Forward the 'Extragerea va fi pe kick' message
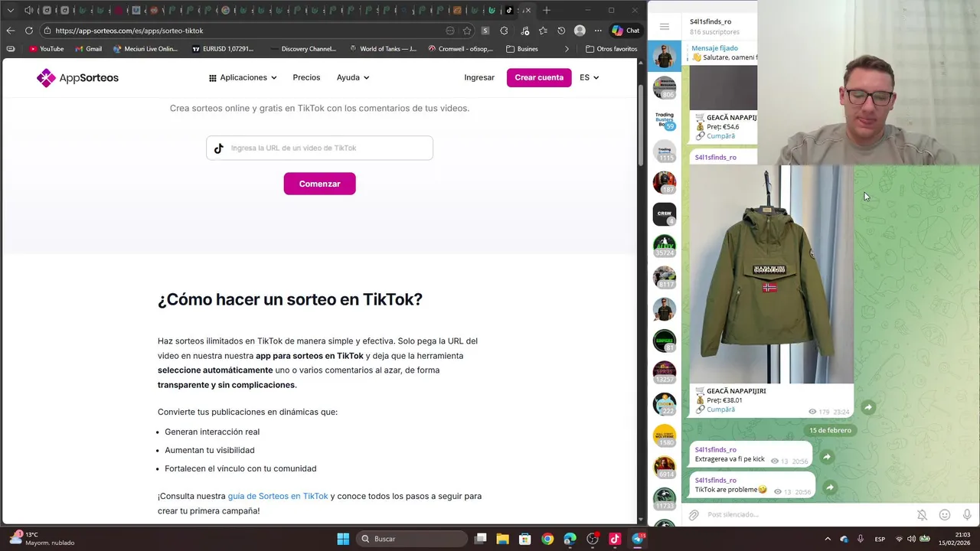The image size is (980, 551). point(827,457)
